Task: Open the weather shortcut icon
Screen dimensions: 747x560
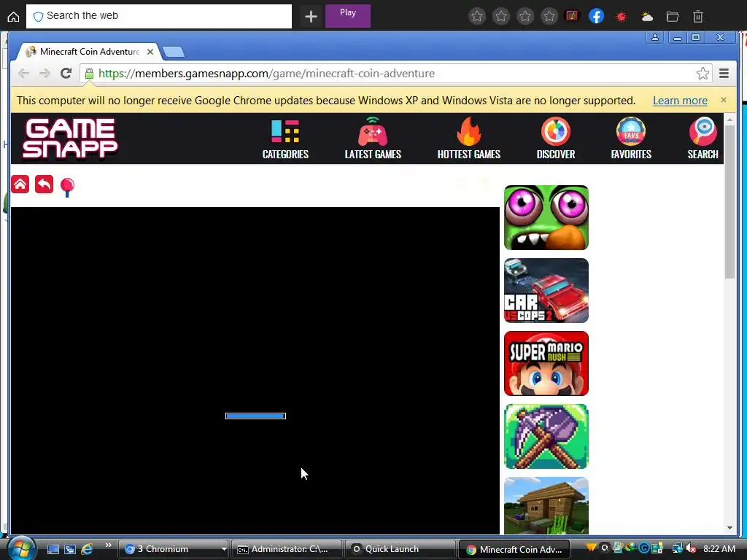Action: [647, 17]
